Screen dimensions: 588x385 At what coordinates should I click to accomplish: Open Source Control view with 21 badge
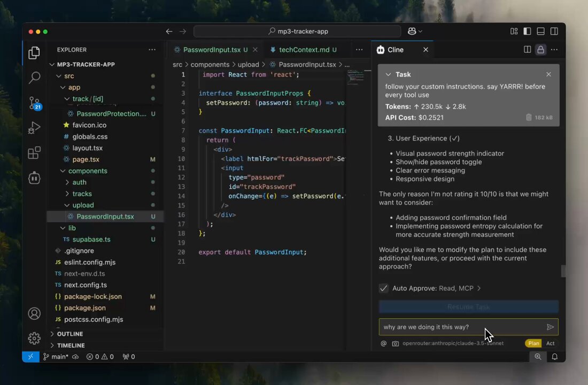[x=35, y=103]
